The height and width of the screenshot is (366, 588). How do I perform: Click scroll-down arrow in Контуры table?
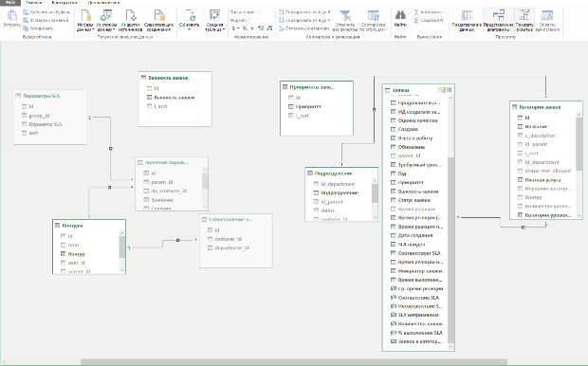[x=122, y=270]
